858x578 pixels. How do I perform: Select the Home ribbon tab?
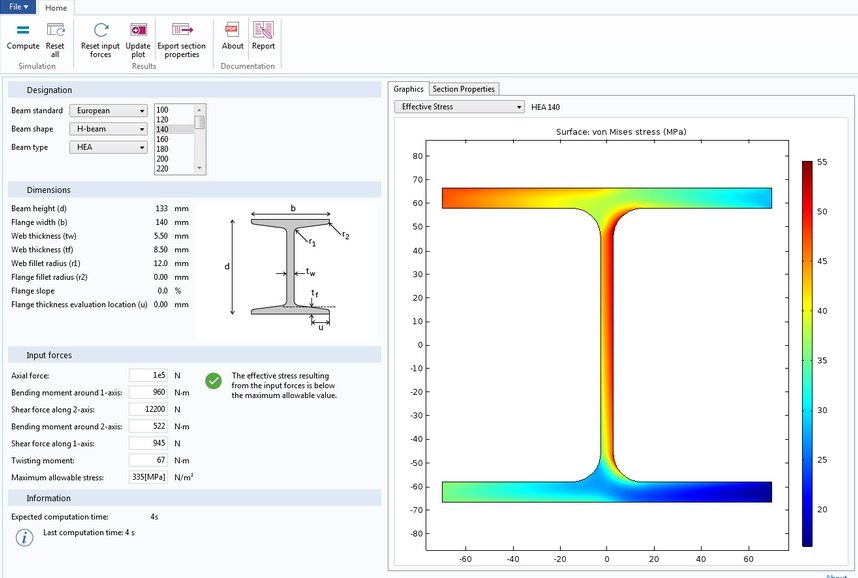click(55, 8)
